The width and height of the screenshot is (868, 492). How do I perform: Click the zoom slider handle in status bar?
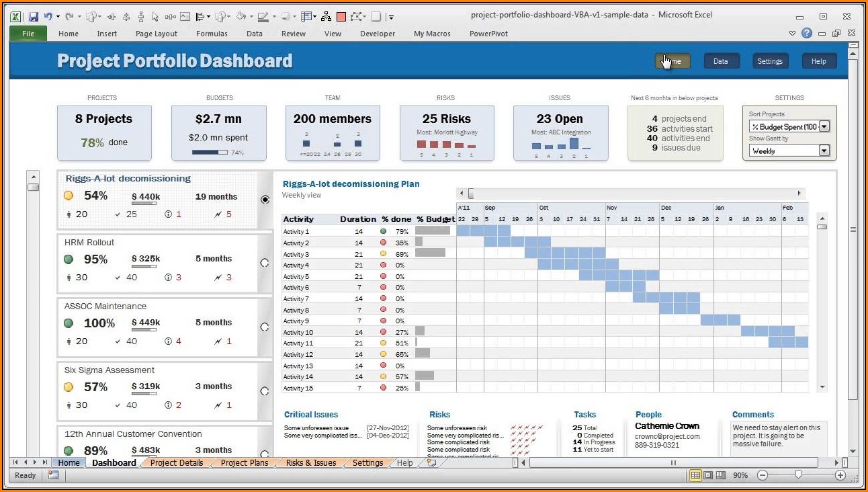click(798, 475)
